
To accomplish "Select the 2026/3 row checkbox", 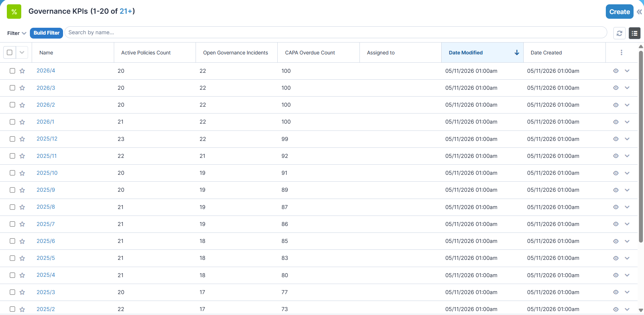I will pyautogui.click(x=12, y=88).
